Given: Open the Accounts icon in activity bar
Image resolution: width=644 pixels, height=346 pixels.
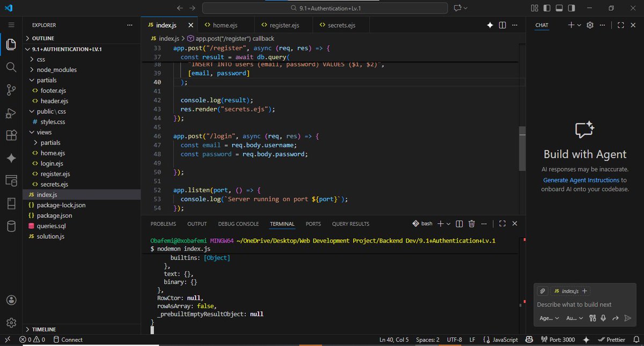Looking at the screenshot, I should click(x=11, y=300).
